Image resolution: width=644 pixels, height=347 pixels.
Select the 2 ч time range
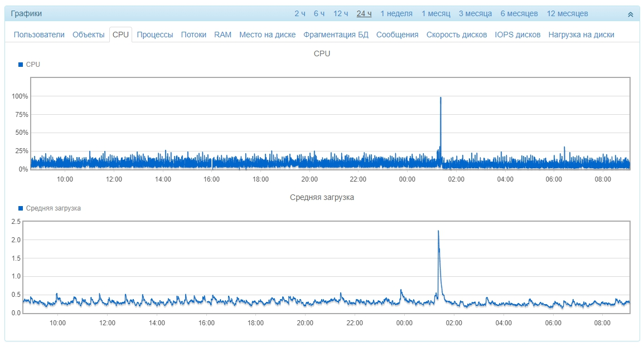300,13
